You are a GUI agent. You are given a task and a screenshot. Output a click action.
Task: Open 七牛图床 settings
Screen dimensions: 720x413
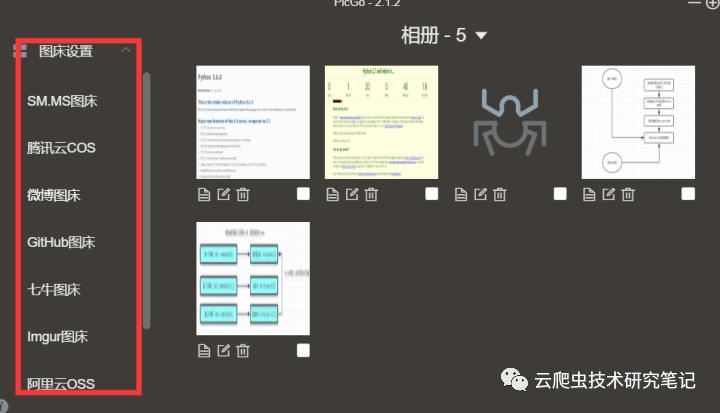(54, 289)
